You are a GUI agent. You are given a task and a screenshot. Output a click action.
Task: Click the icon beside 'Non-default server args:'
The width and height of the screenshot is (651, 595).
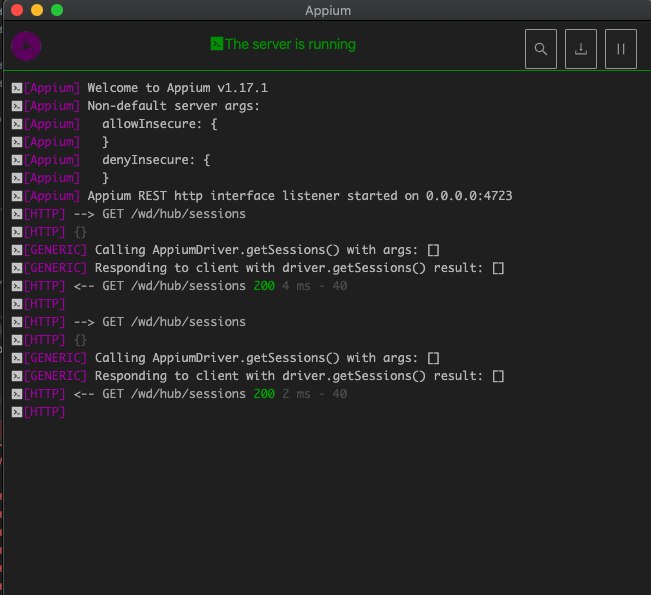[x=17, y=106]
